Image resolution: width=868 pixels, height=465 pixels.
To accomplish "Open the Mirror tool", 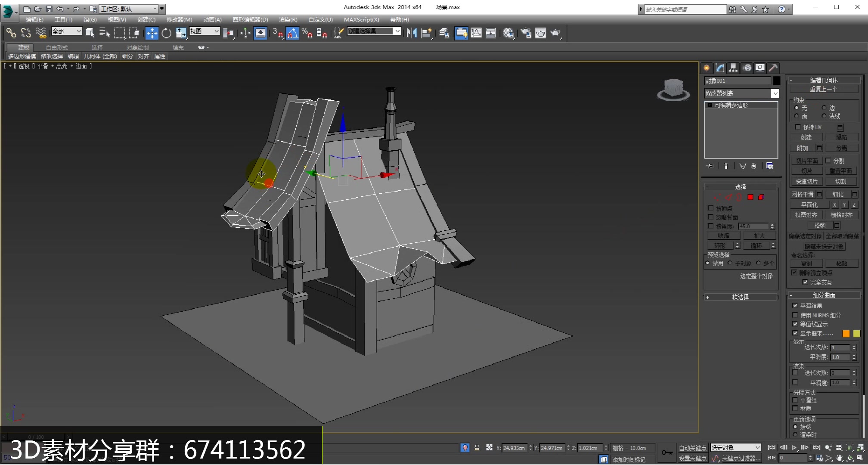I will [412, 33].
